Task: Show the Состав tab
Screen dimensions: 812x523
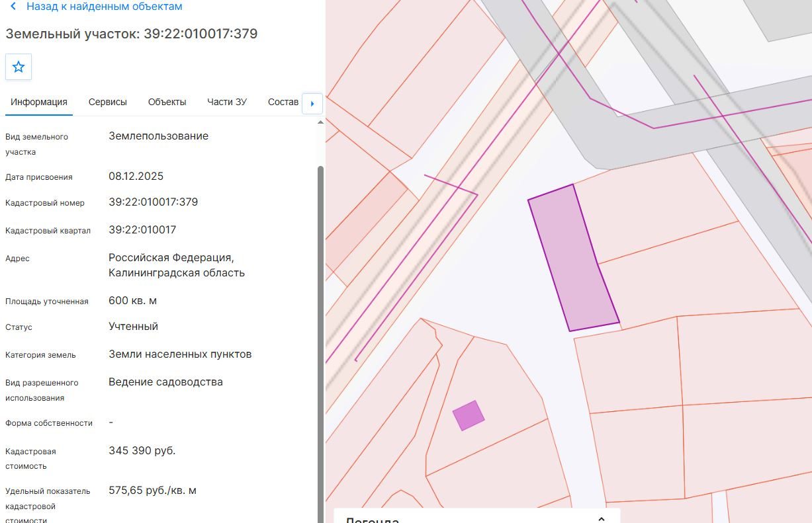Action: (x=283, y=102)
